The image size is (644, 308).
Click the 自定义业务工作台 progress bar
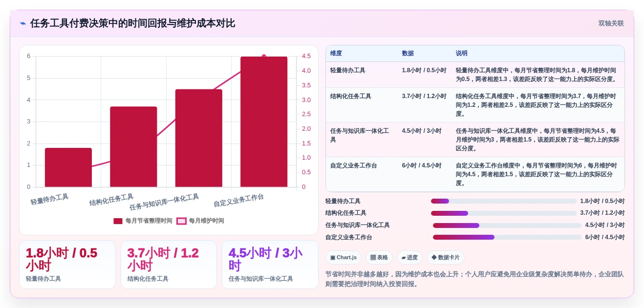[507, 237]
